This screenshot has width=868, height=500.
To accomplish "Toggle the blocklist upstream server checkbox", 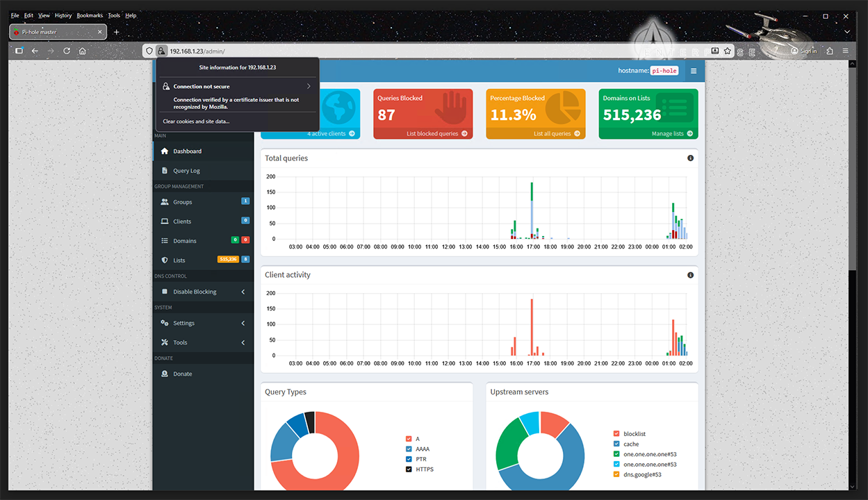I will point(616,434).
